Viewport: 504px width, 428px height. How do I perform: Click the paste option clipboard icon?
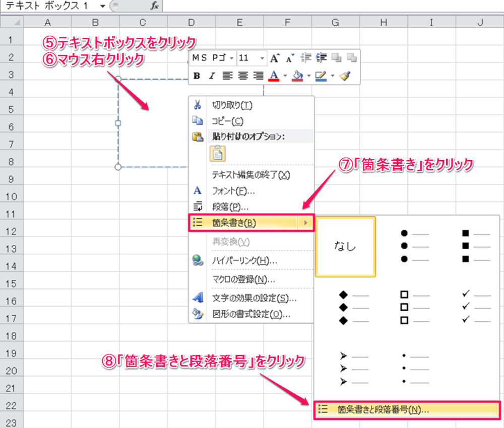click(x=218, y=153)
